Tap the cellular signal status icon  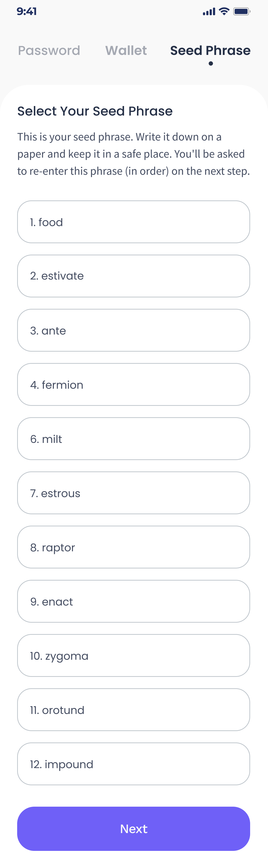tap(209, 12)
